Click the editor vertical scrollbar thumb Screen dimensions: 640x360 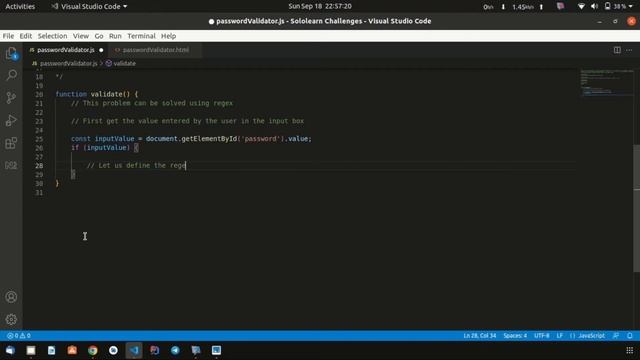(x=636, y=208)
